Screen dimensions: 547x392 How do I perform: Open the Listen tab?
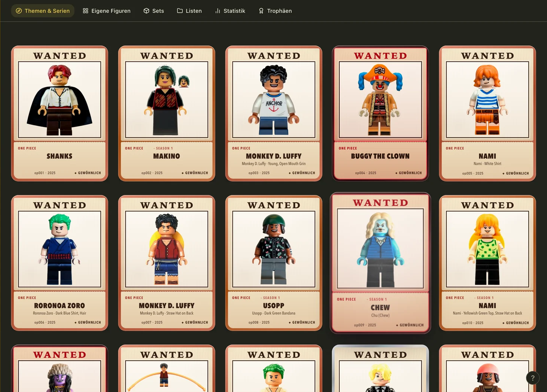click(189, 11)
